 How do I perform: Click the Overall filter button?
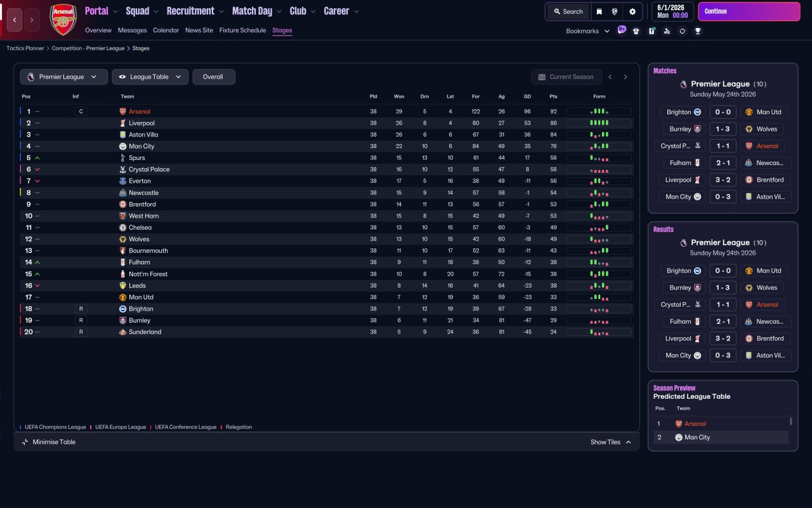tap(214, 77)
